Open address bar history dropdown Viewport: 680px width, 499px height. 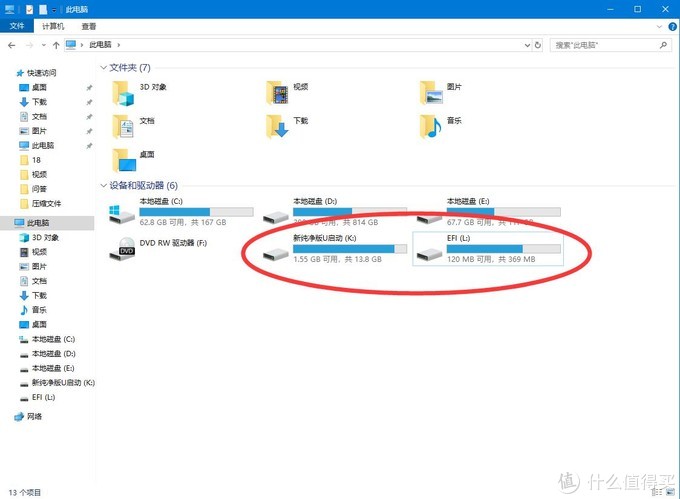click(x=527, y=45)
